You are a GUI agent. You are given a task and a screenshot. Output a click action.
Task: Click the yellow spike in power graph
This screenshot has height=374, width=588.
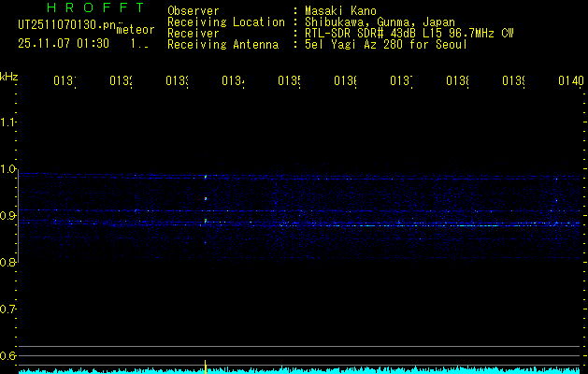coord(206,365)
